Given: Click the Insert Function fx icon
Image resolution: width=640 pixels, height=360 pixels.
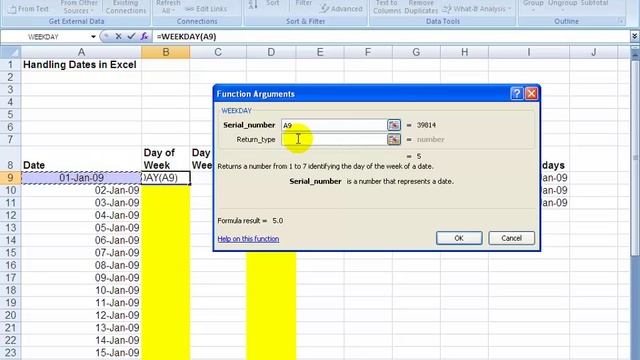Looking at the screenshot, I should click(x=144, y=37).
